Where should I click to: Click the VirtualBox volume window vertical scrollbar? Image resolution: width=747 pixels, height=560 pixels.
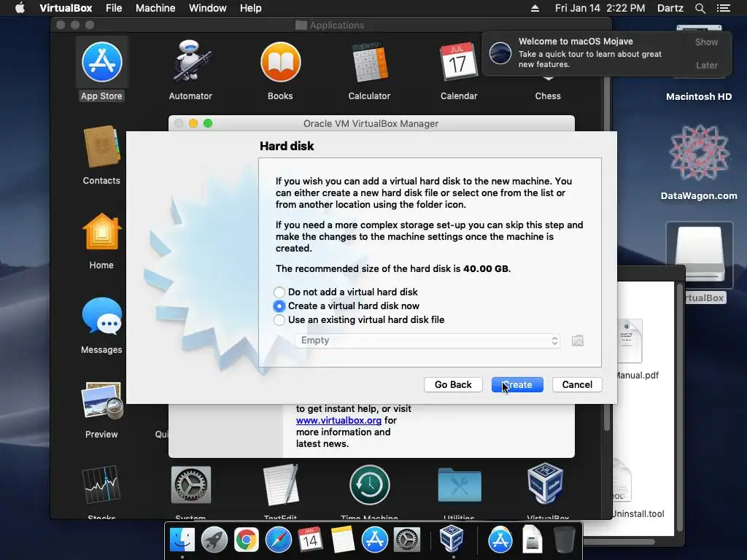tap(679, 408)
